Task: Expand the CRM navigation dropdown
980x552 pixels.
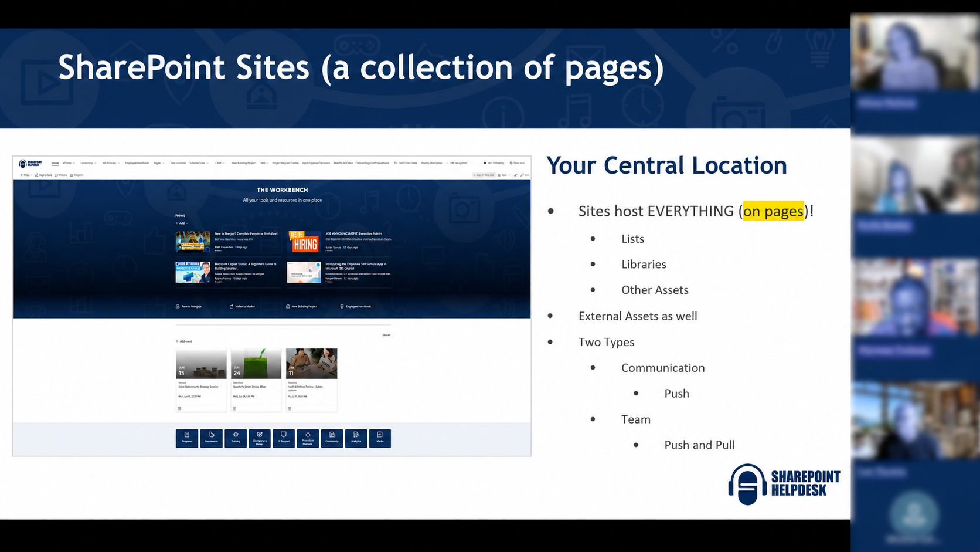Action: click(x=220, y=163)
